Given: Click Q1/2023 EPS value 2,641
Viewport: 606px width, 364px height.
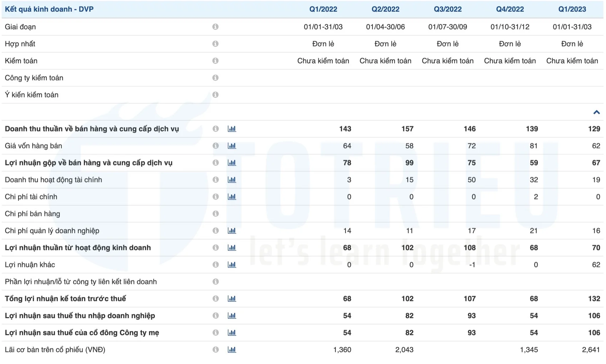Looking at the screenshot, I should (591, 350).
